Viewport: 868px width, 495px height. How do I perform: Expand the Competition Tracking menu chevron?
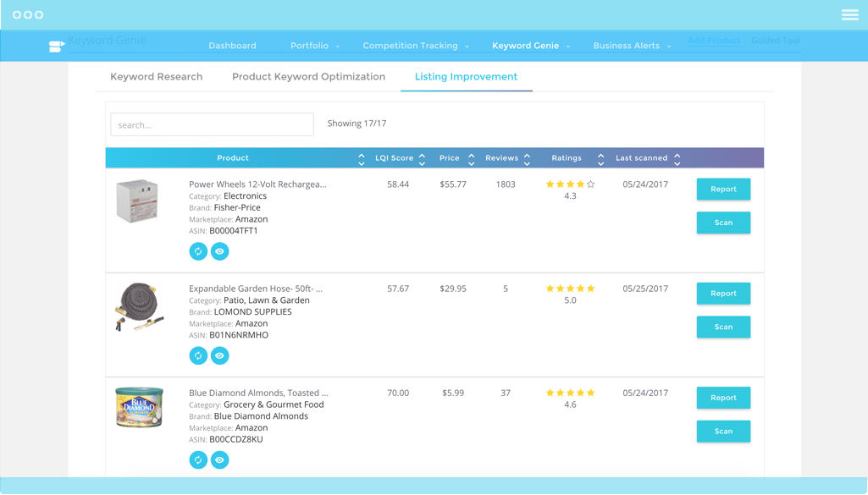(x=467, y=47)
